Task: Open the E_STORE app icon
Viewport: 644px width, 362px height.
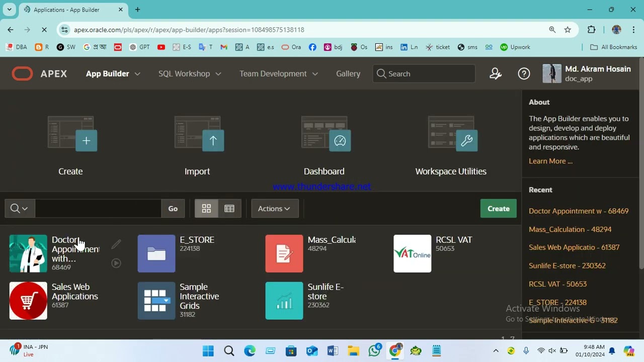Action: tap(156, 253)
